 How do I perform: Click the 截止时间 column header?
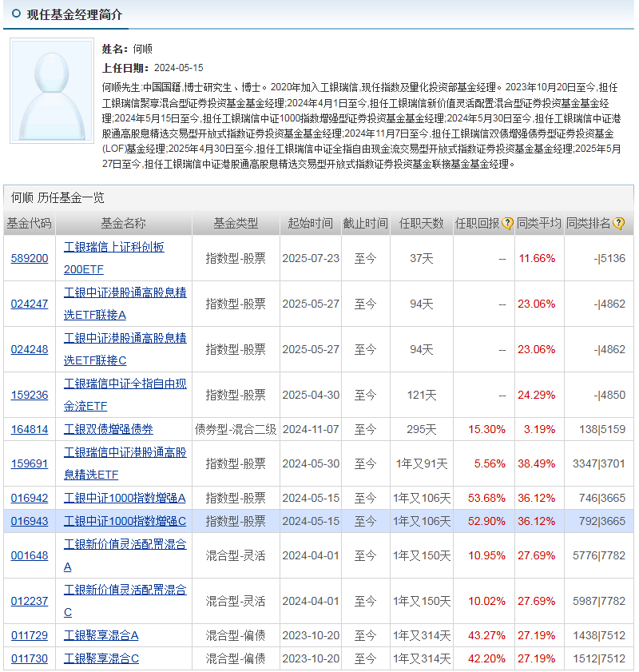tap(365, 223)
